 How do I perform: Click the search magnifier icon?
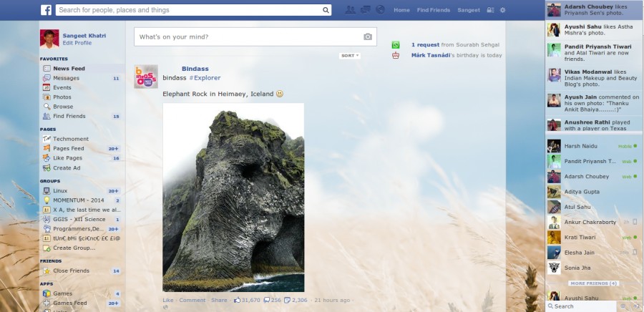(x=326, y=10)
